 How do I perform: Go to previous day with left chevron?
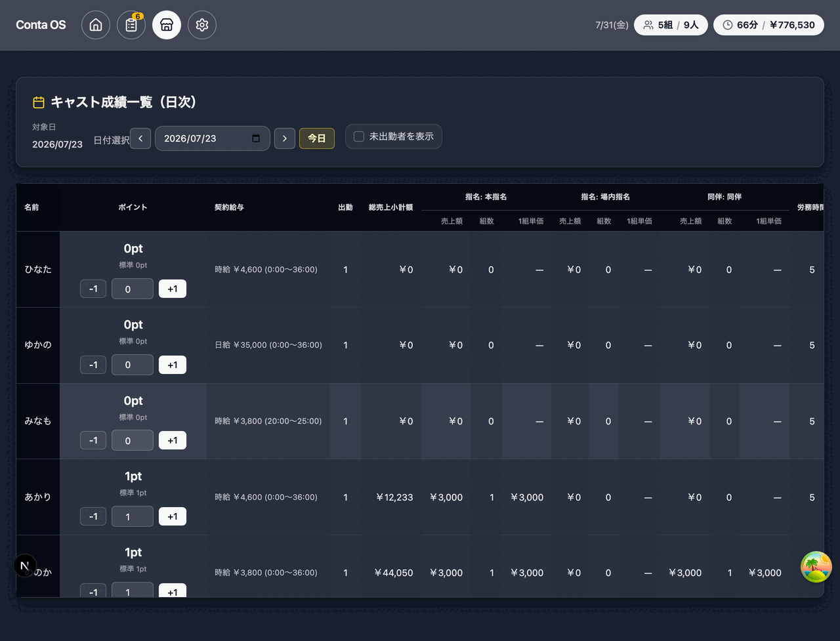click(140, 138)
